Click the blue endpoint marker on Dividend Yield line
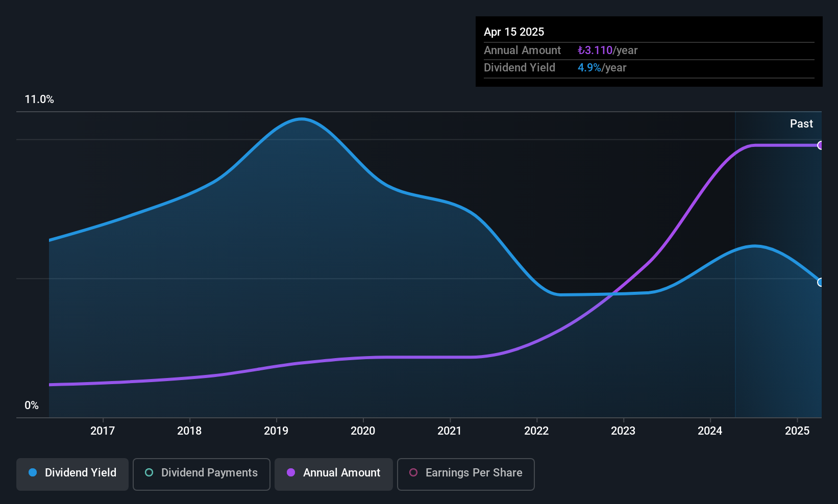The height and width of the screenshot is (504, 838). [820, 282]
